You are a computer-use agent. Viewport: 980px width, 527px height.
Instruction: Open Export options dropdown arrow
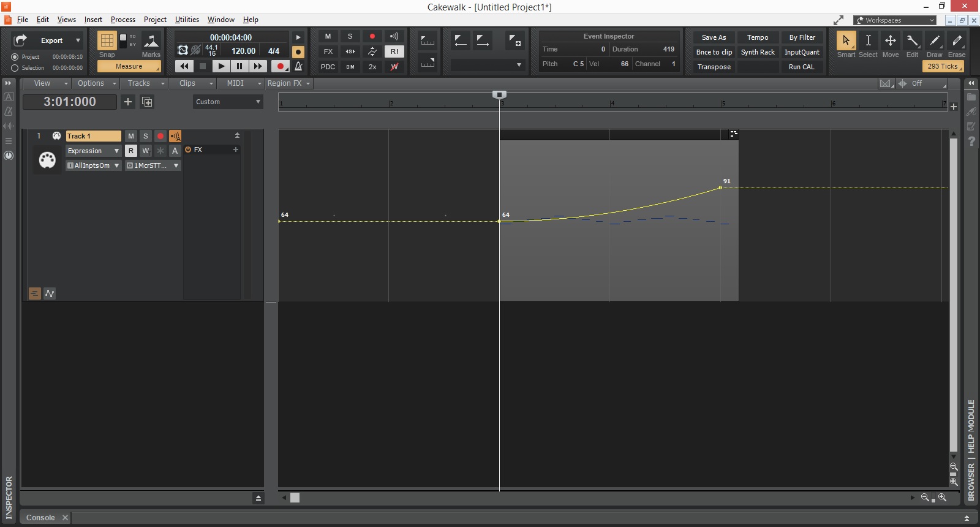(78, 40)
